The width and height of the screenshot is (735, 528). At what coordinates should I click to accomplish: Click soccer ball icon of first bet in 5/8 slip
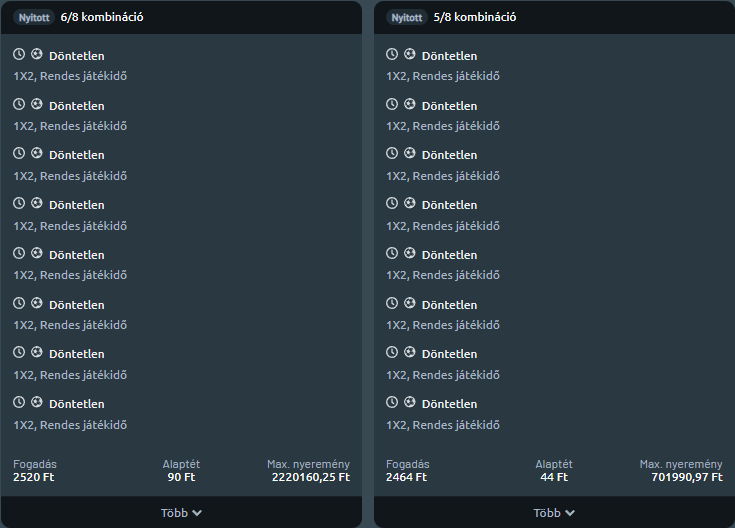pos(410,54)
